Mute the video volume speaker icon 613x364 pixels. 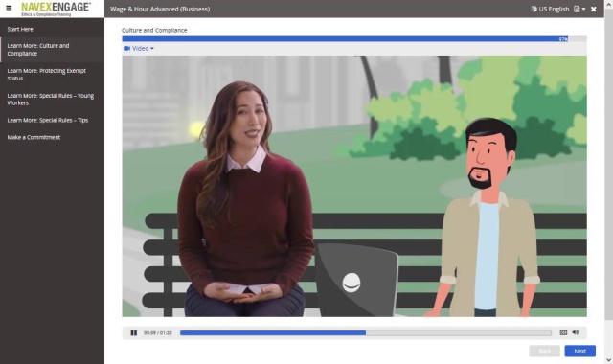coord(575,332)
